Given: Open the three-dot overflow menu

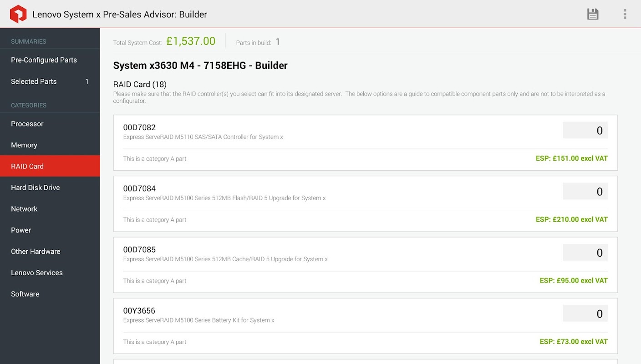Looking at the screenshot, I should pos(625,14).
